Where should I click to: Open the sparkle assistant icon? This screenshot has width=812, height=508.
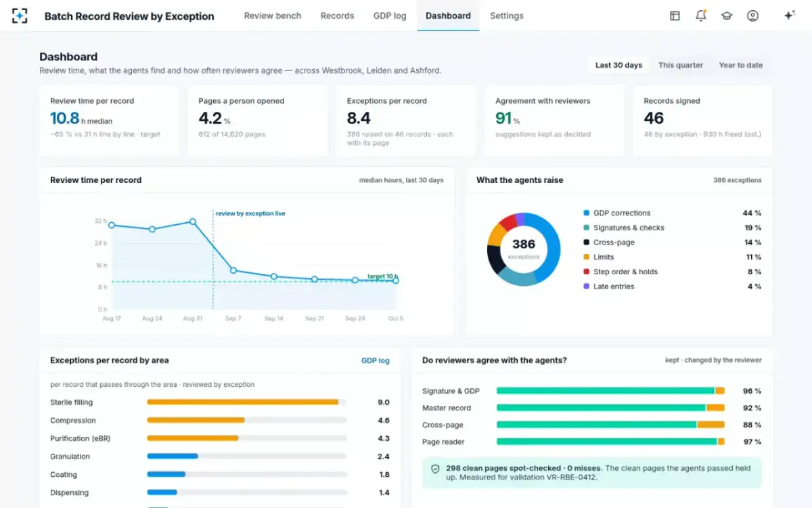(788, 16)
